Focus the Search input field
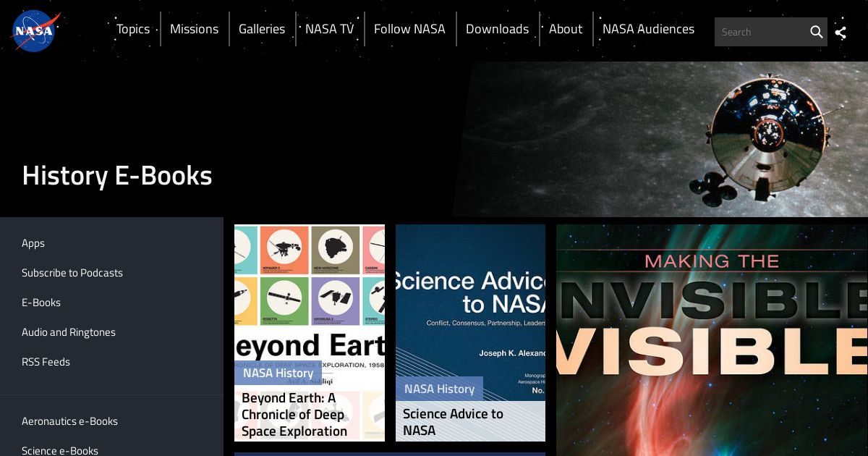The height and width of the screenshot is (456, 868). (x=761, y=32)
